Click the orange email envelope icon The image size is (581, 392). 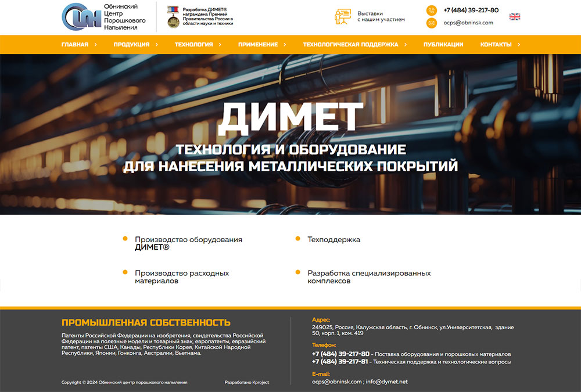click(432, 23)
